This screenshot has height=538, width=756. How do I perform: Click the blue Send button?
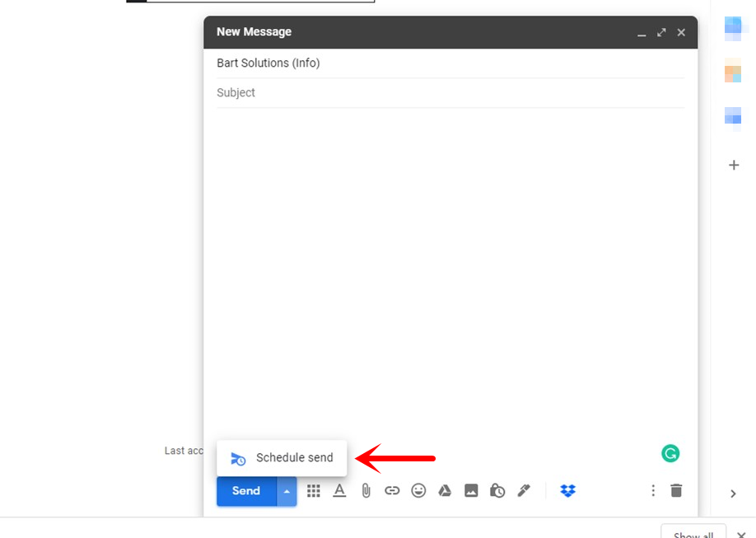click(246, 491)
